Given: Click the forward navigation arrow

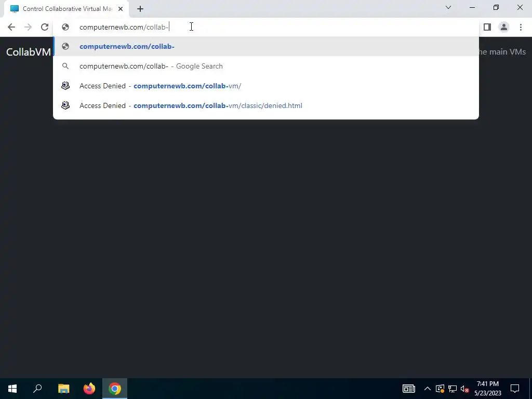Looking at the screenshot, I should (28, 27).
